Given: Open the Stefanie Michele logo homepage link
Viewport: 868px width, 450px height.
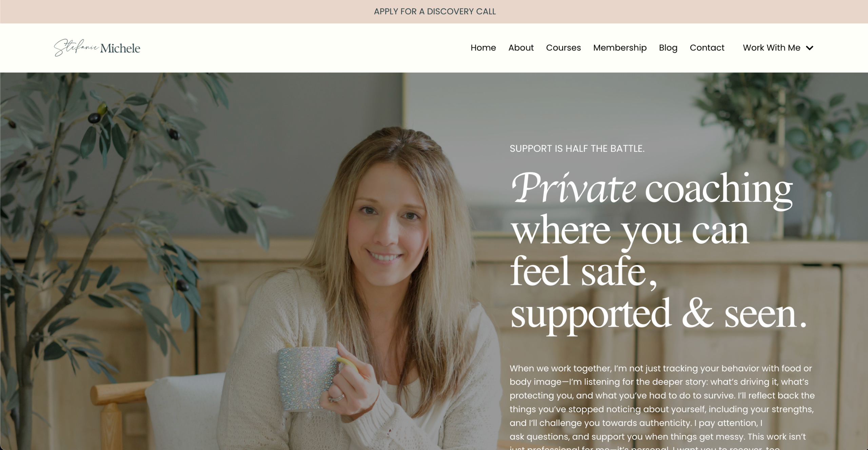Looking at the screenshot, I should [97, 48].
